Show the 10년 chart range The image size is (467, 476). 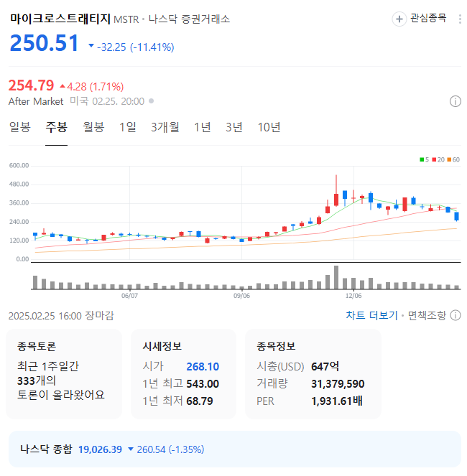[x=269, y=127]
